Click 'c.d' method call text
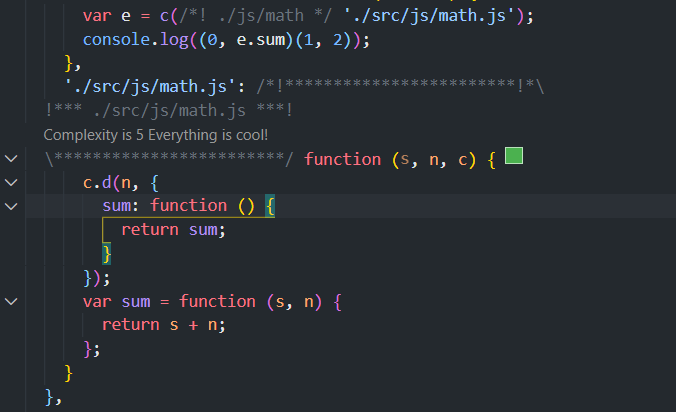The image size is (676, 412). pyautogui.click(x=97, y=183)
